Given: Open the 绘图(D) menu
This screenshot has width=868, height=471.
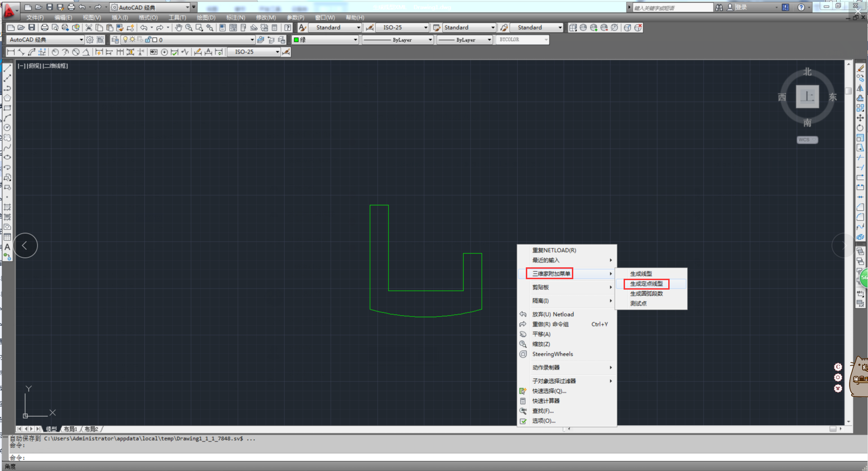Looking at the screenshot, I should point(206,18).
